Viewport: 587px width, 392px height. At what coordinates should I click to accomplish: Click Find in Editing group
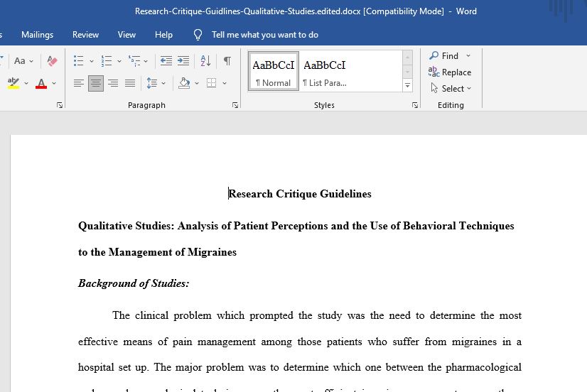[444, 55]
